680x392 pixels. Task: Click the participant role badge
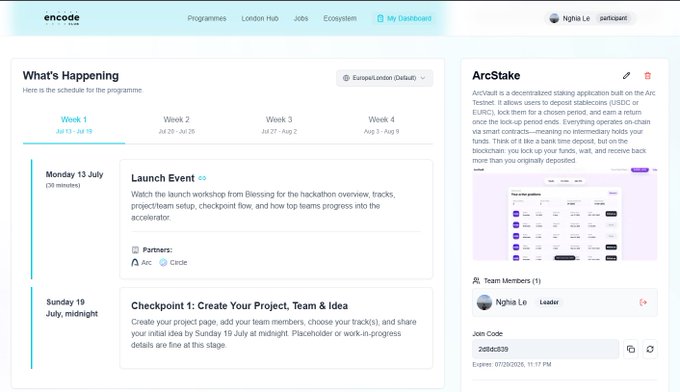[613, 18]
